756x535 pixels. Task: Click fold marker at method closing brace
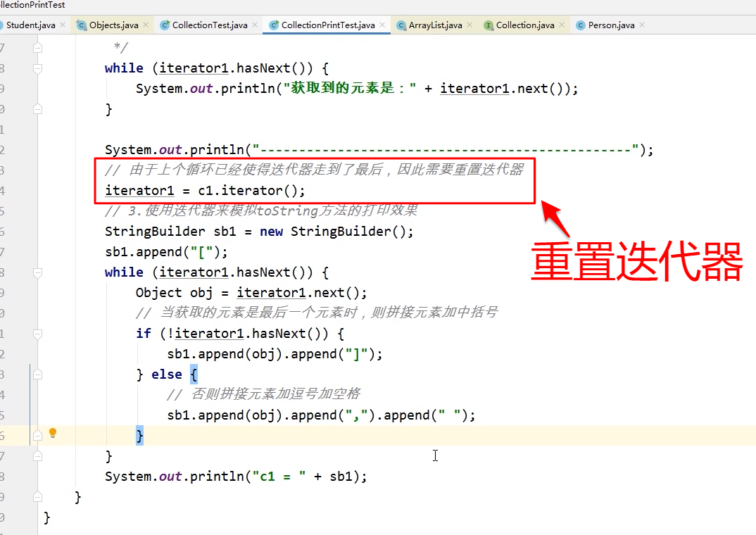tap(37, 497)
